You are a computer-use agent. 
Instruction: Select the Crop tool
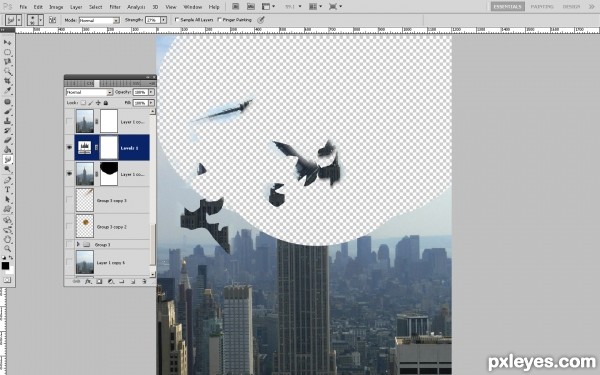pyautogui.click(x=7, y=81)
